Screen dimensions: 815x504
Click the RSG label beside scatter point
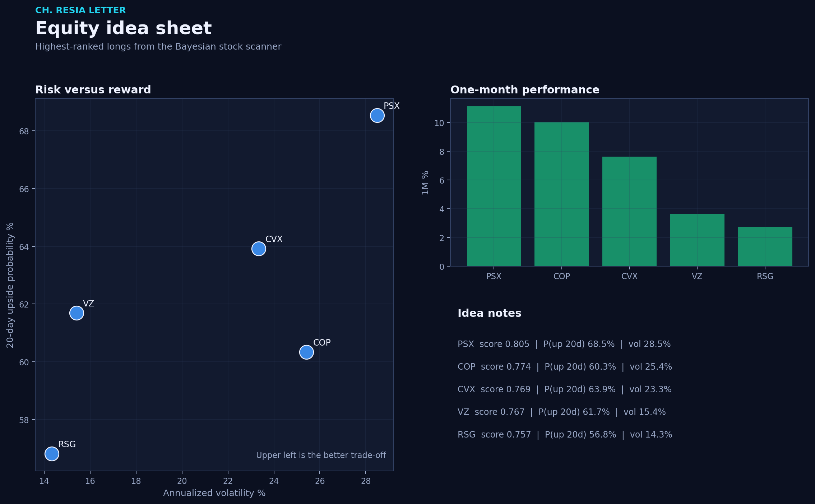(67, 444)
